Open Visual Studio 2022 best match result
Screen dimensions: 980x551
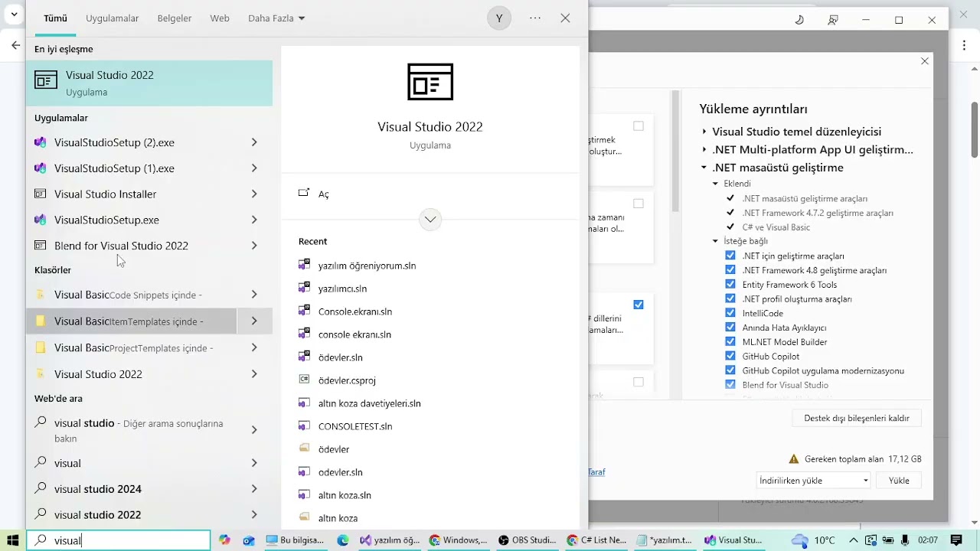(x=149, y=83)
